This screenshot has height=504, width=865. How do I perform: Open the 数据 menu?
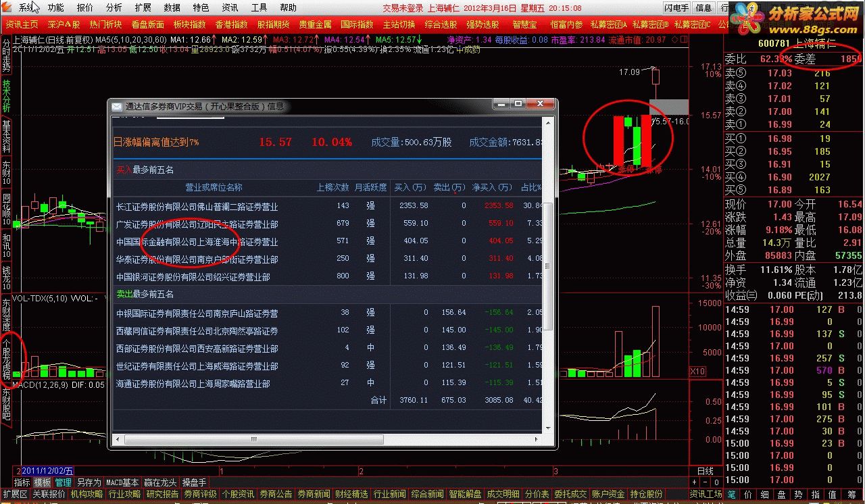[172, 8]
